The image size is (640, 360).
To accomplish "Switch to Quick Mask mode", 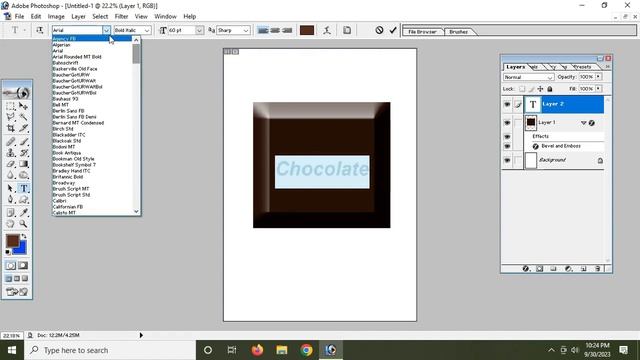I will (x=23, y=266).
